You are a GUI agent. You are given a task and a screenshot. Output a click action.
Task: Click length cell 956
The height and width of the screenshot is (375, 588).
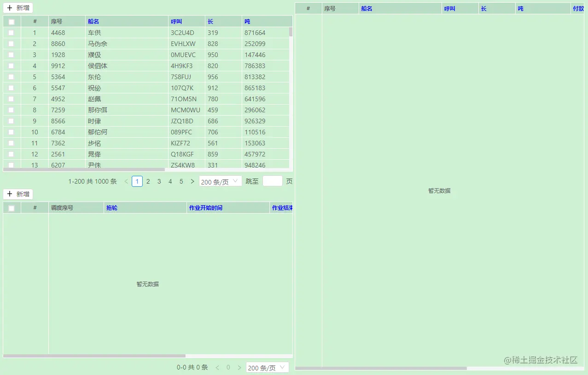(x=224, y=77)
